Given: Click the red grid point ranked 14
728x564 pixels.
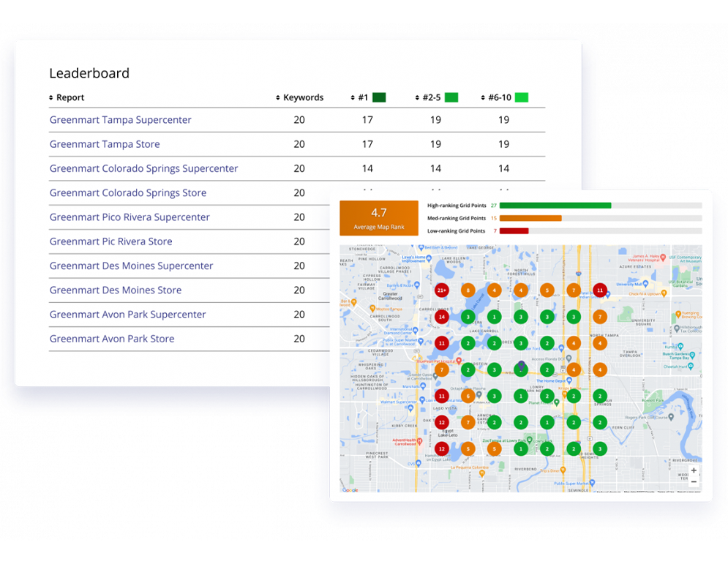Looking at the screenshot, I should [x=441, y=317].
